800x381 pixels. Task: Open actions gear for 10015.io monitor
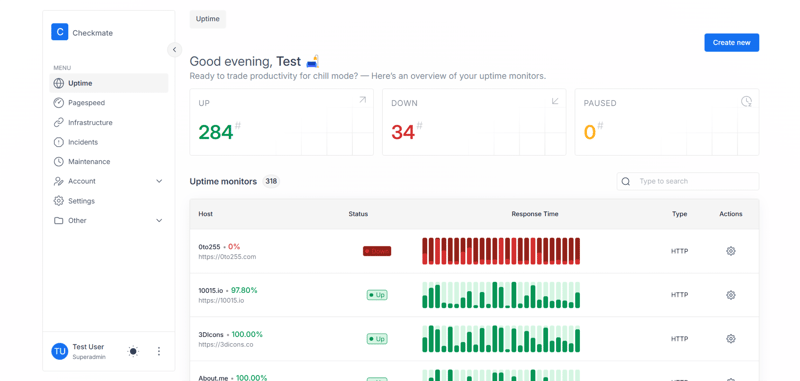[731, 295]
